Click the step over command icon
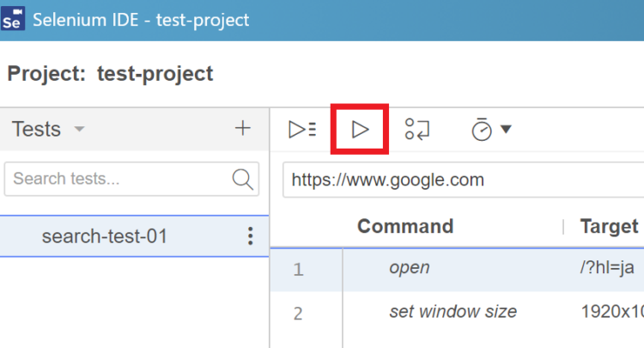Screen dimensions: 644x348 click(416, 130)
